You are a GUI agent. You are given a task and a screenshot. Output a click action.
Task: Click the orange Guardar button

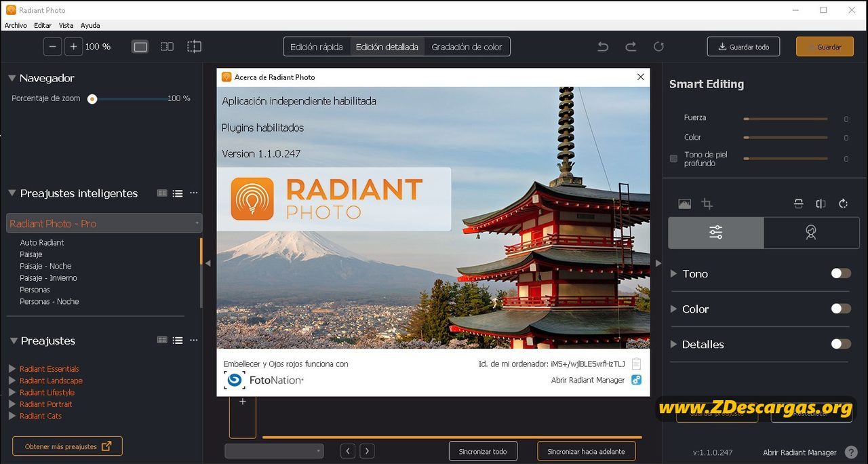[x=825, y=47]
